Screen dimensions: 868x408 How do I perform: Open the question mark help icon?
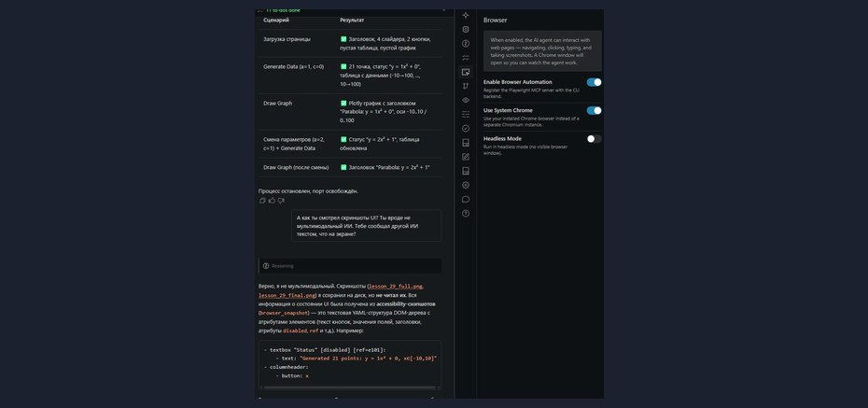tap(466, 213)
